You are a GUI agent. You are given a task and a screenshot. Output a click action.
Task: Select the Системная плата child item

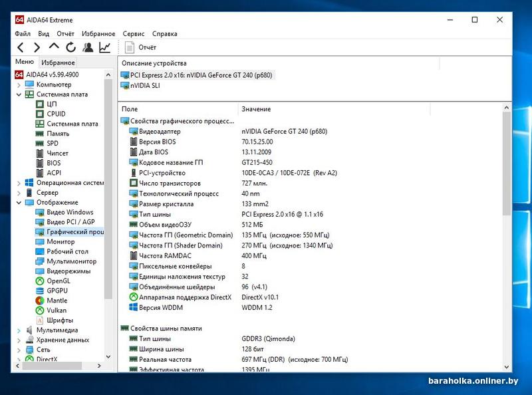[67, 124]
